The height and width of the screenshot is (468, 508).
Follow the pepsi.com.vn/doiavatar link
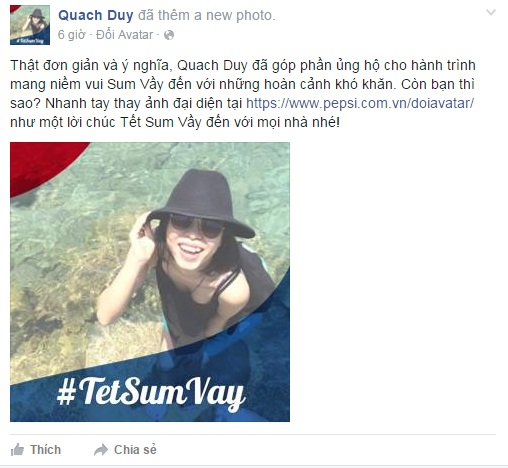360,103
